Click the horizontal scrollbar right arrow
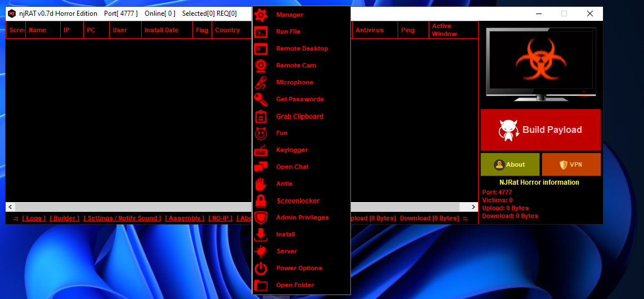 [x=474, y=207]
